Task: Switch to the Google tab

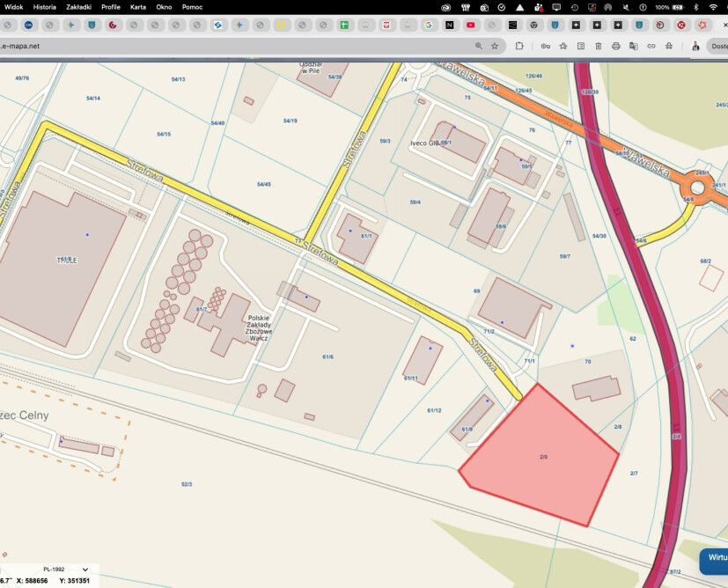Action: coord(428,26)
